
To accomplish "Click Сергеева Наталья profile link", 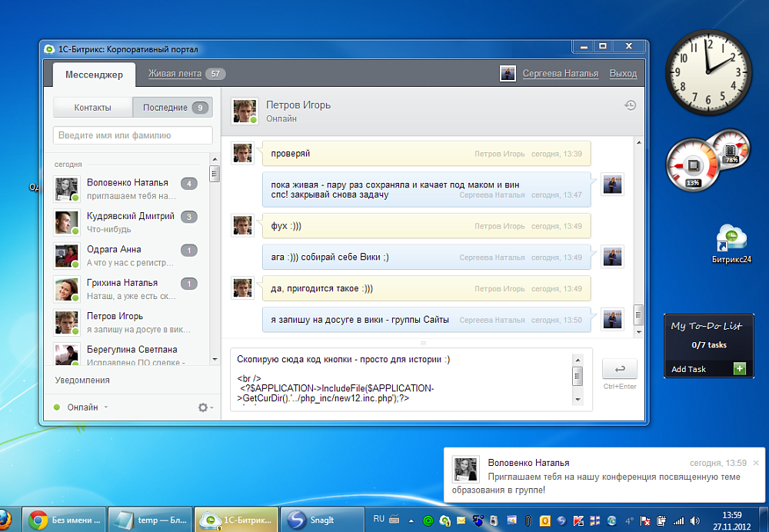I will pos(560,74).
